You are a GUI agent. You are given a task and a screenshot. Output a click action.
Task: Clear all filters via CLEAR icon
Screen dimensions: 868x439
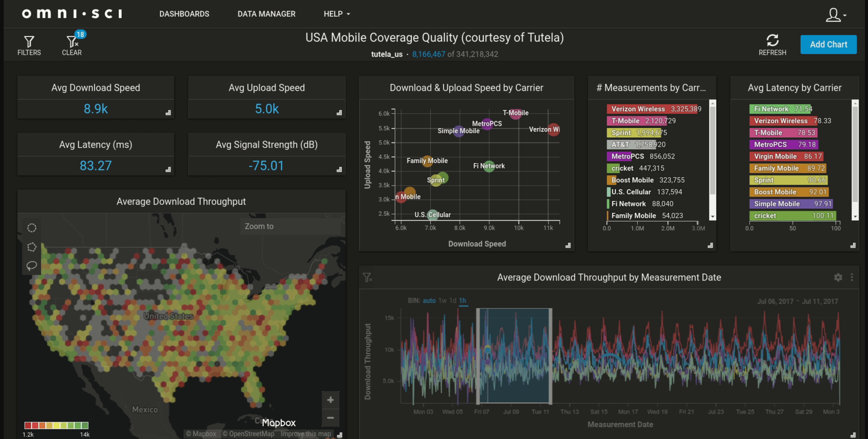pos(73,42)
